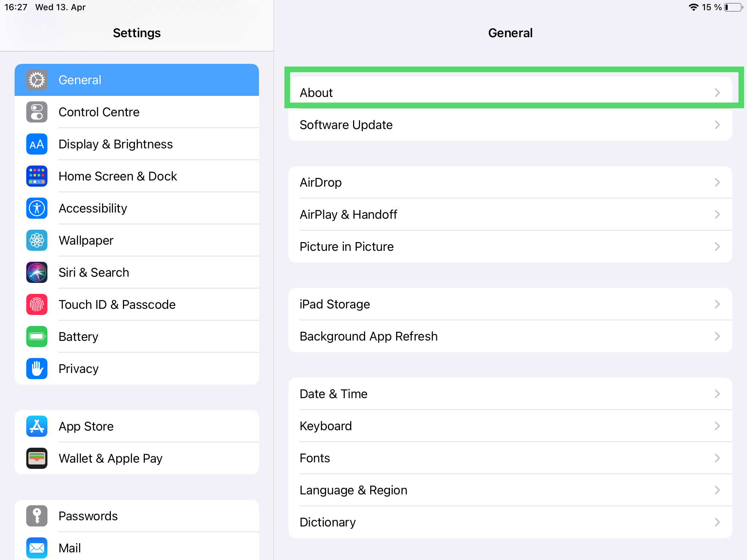Tap the Touch ID fingerprint icon
Viewport: 747px width, 560px height.
coord(37,304)
